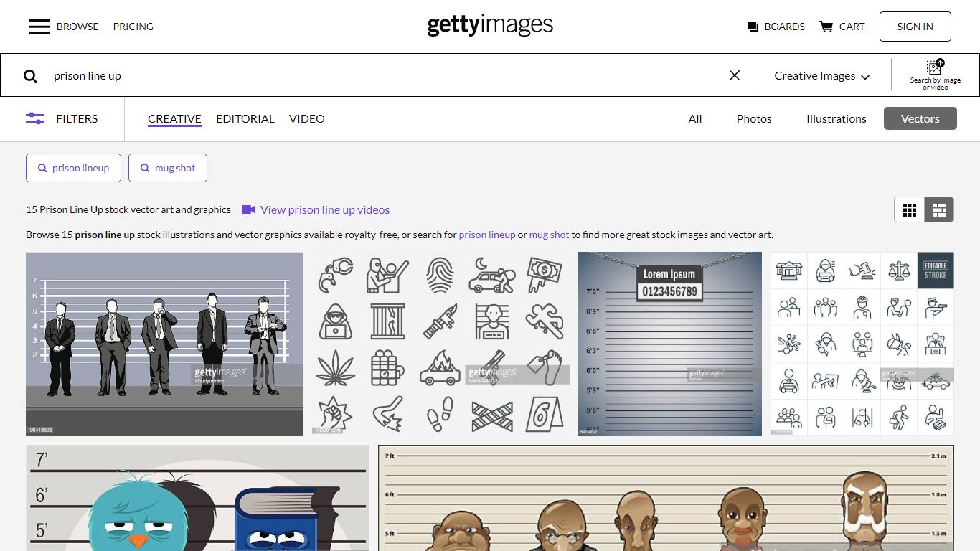Follow the inline prison lineup link
Screen dimensions: 980x551
point(487,235)
